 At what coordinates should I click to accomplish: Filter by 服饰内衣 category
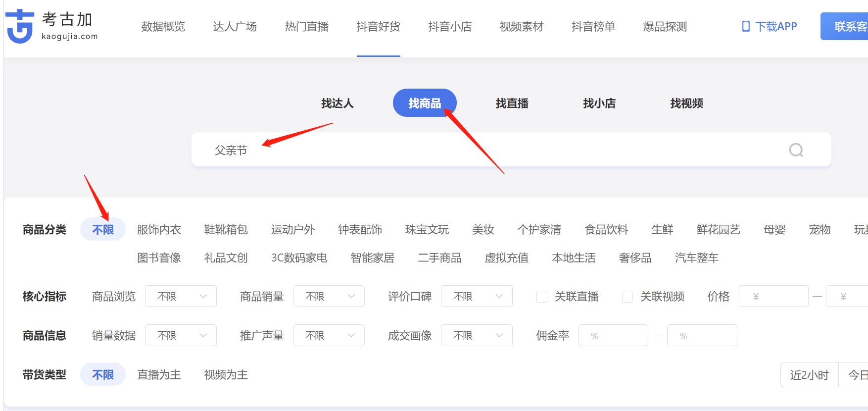point(159,229)
